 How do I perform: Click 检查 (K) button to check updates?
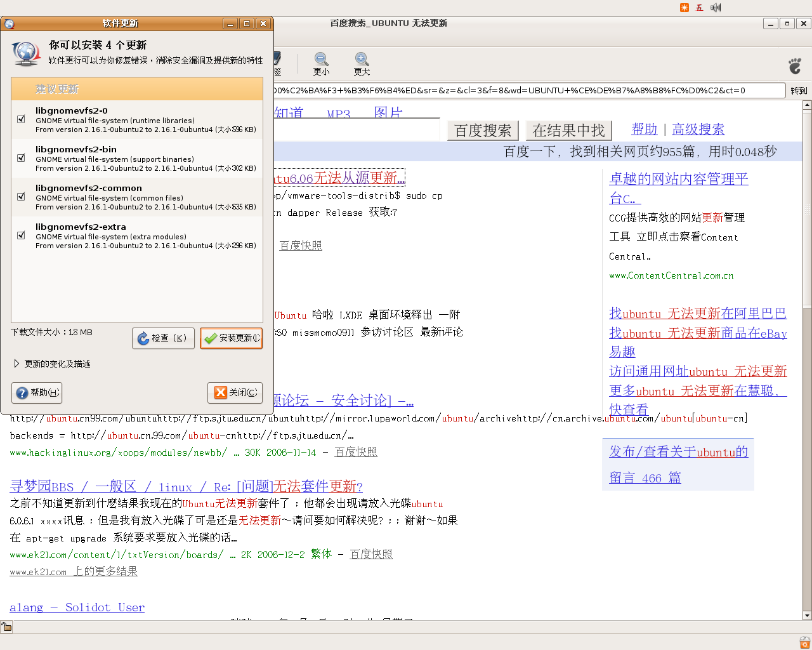162,338
